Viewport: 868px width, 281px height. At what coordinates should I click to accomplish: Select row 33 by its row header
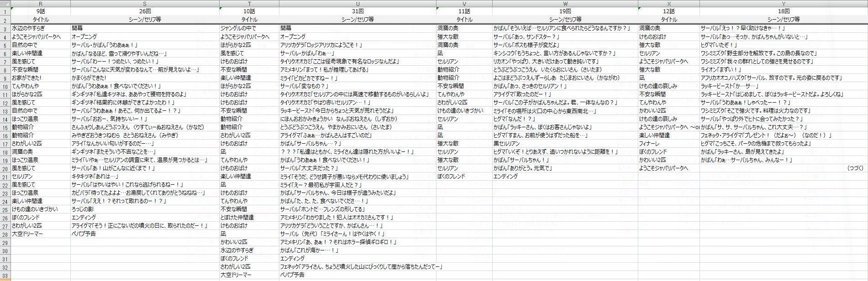point(5,275)
